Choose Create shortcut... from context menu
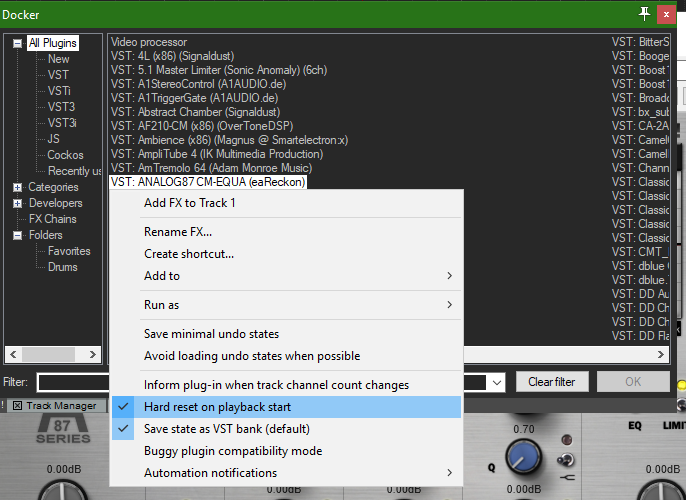This screenshot has width=686, height=500. coord(287,254)
